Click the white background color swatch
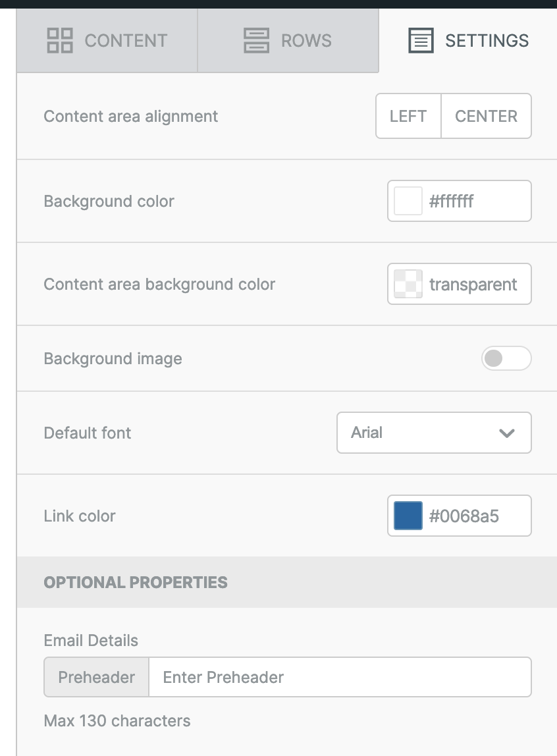557x756 pixels. pyautogui.click(x=408, y=201)
